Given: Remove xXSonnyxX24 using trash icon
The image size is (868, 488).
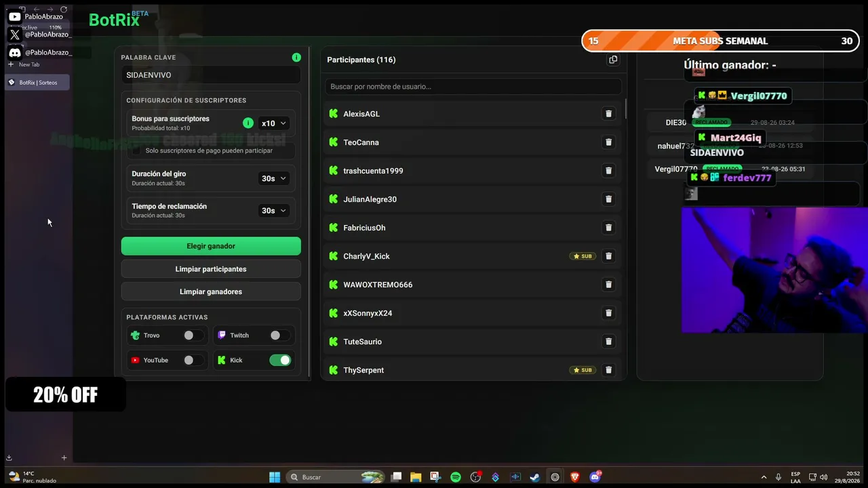Looking at the screenshot, I should tap(608, 313).
